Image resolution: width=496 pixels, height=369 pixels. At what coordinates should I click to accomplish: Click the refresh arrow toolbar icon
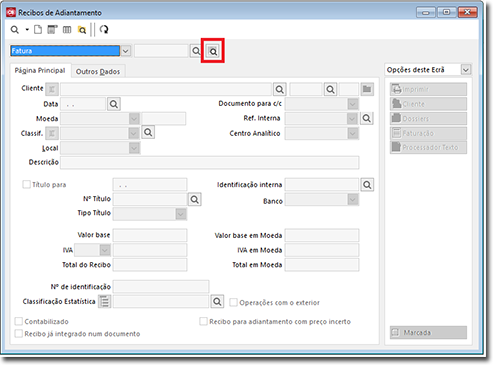tap(104, 30)
